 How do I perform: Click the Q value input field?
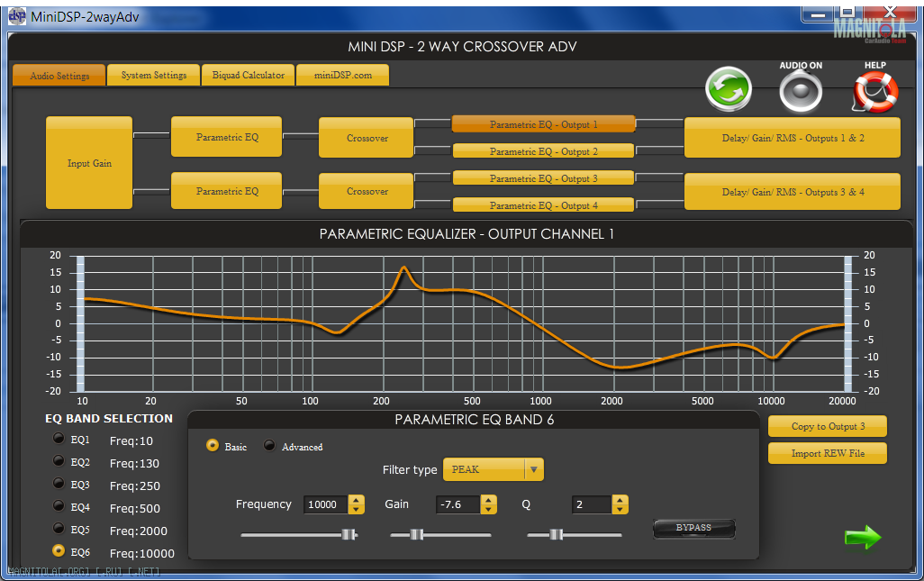click(593, 504)
